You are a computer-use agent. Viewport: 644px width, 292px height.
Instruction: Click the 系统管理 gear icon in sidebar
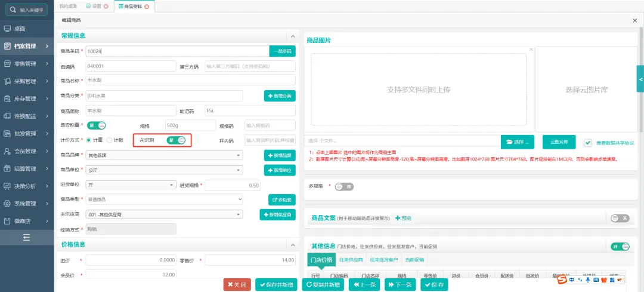click(8, 203)
